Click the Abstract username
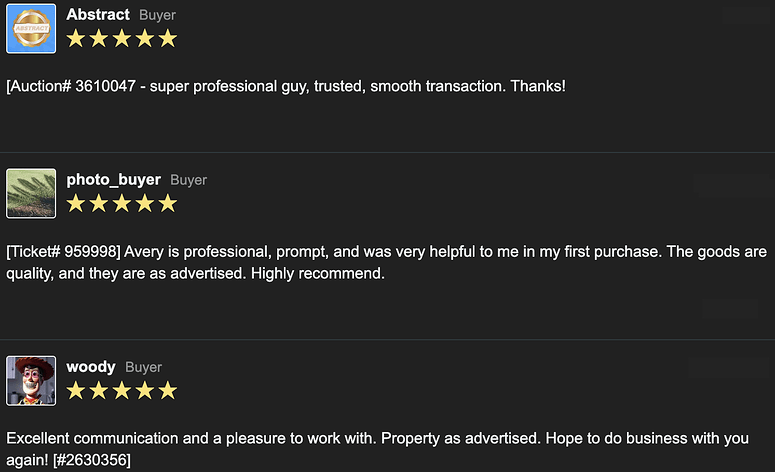Screen dimensions: 775x472 coord(98,14)
